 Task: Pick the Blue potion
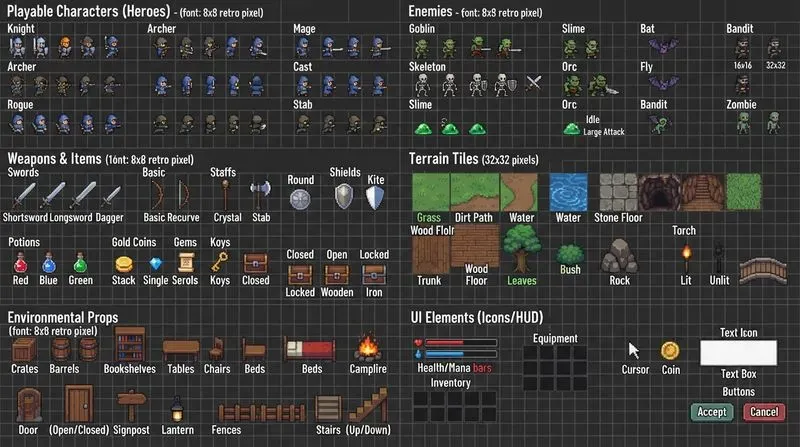[48, 263]
